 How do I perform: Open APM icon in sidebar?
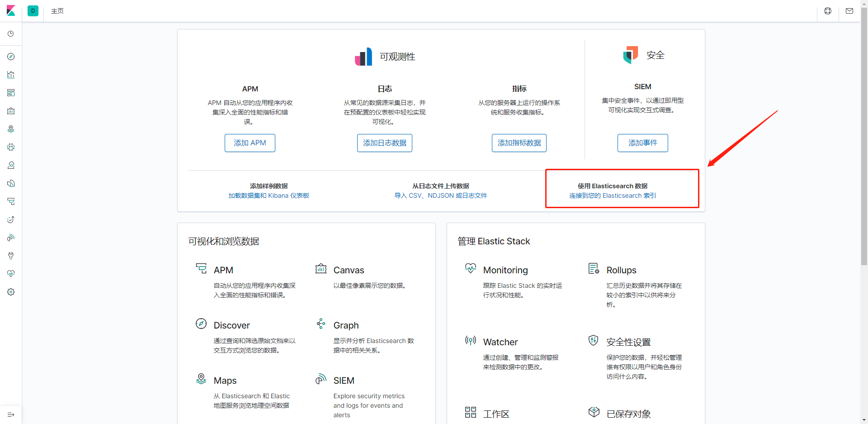click(11, 201)
